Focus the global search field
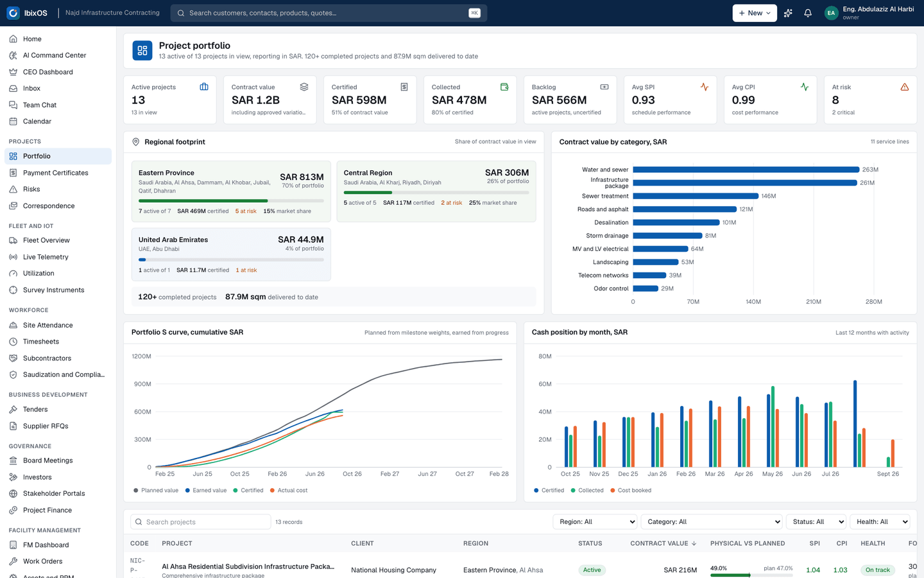Screen dimensions: 924x578 click(x=329, y=13)
